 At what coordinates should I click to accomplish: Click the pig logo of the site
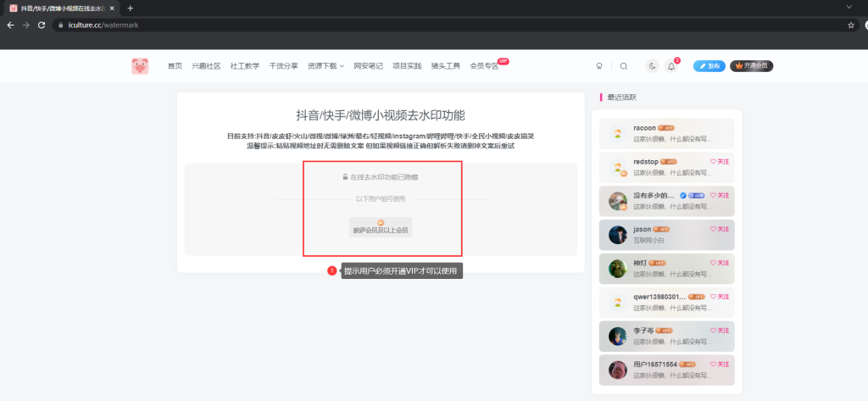click(140, 66)
